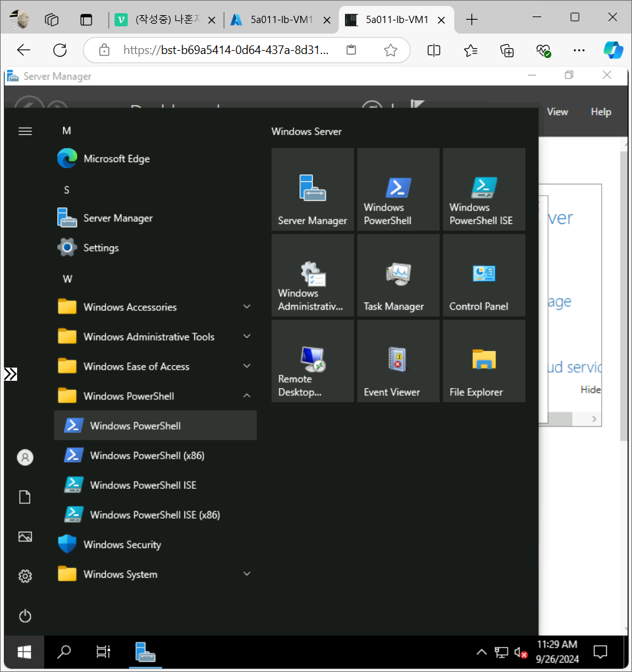Show hidden system tray icons chevron
The height and width of the screenshot is (672, 632).
(x=482, y=652)
